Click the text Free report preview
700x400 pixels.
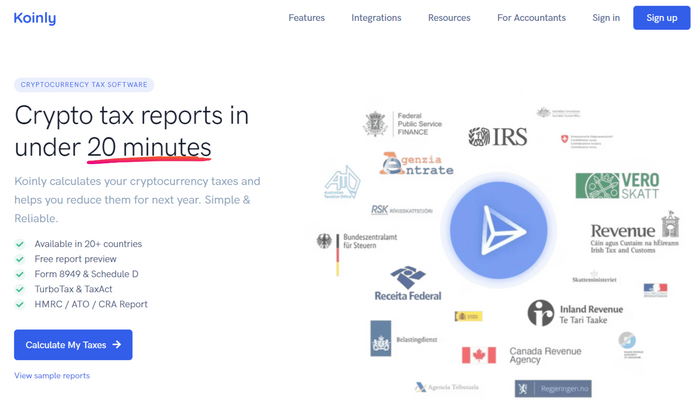(75, 259)
